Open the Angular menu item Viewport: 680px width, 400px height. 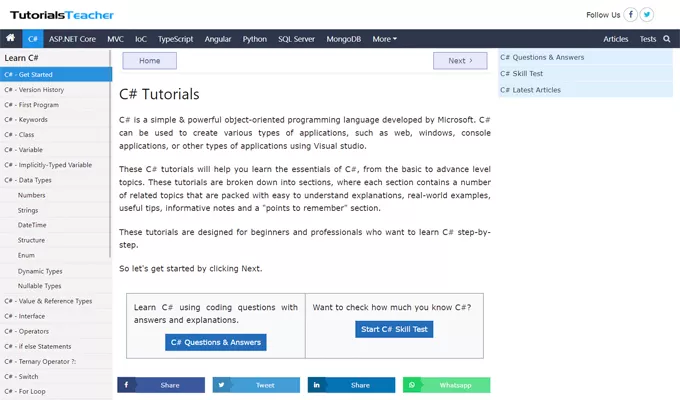coord(218,39)
